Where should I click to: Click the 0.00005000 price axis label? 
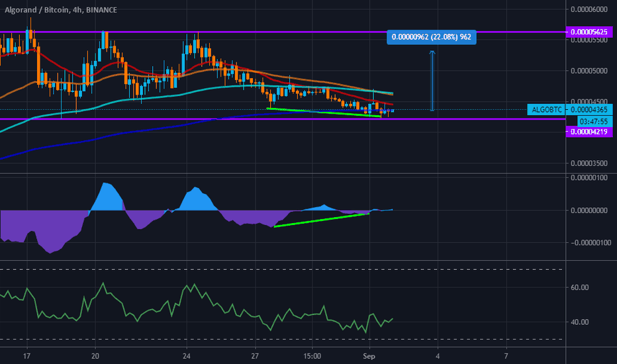tap(589, 71)
